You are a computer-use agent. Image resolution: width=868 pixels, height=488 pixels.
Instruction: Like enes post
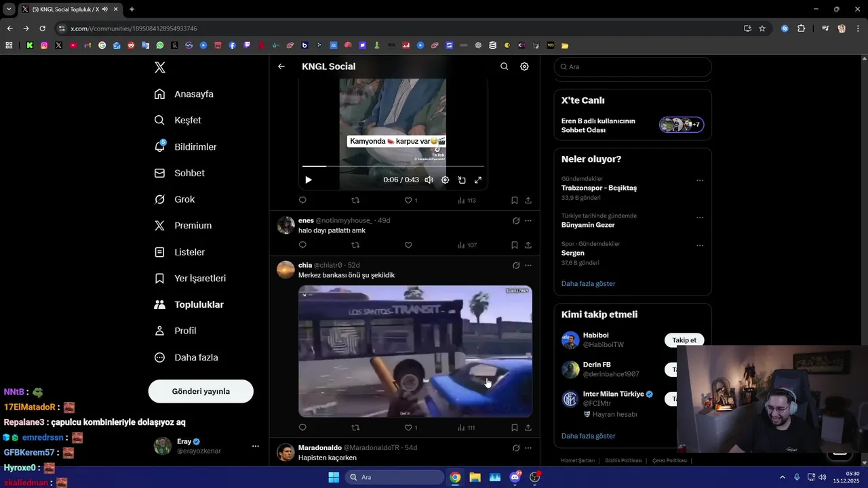pos(408,245)
